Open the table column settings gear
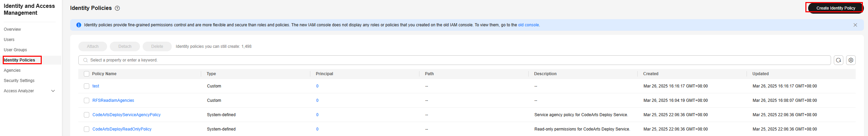 [851, 60]
